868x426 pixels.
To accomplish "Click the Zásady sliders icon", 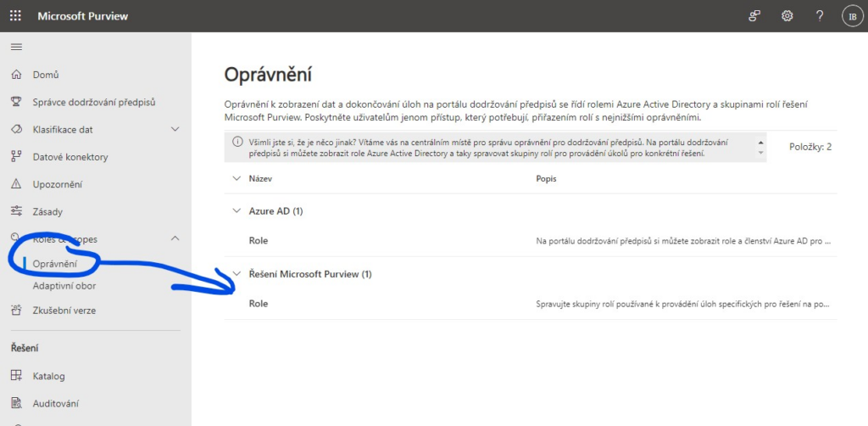I will pos(17,211).
